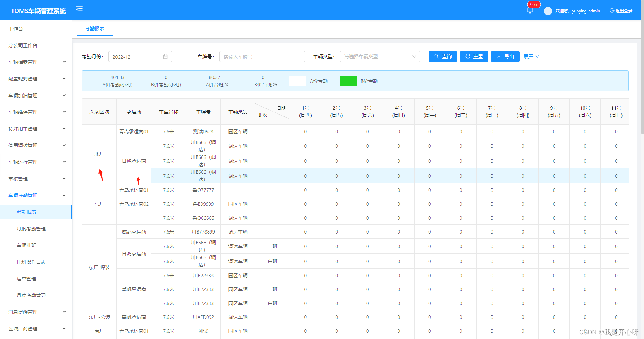The width and height of the screenshot is (644, 339).
Task: Expand 配置规则管理 menu
Action: pyautogui.click(x=36, y=79)
